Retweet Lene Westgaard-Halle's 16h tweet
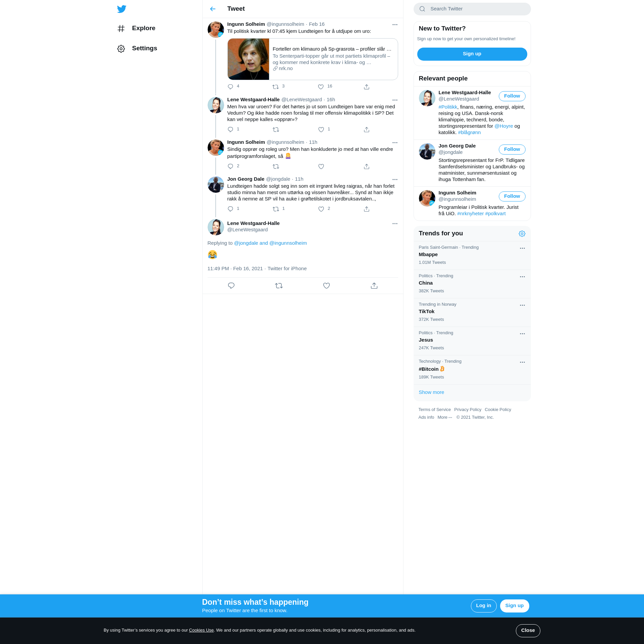 (276, 129)
